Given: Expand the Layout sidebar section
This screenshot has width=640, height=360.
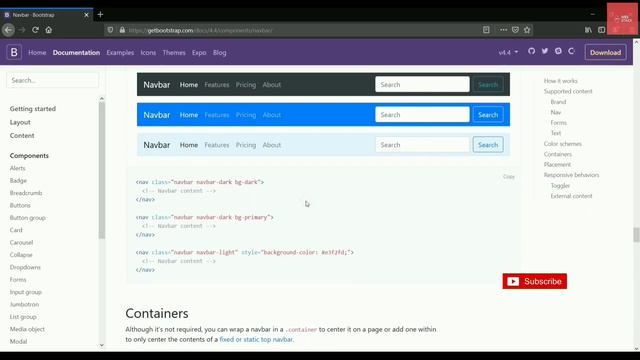Looking at the screenshot, I should 20,122.
